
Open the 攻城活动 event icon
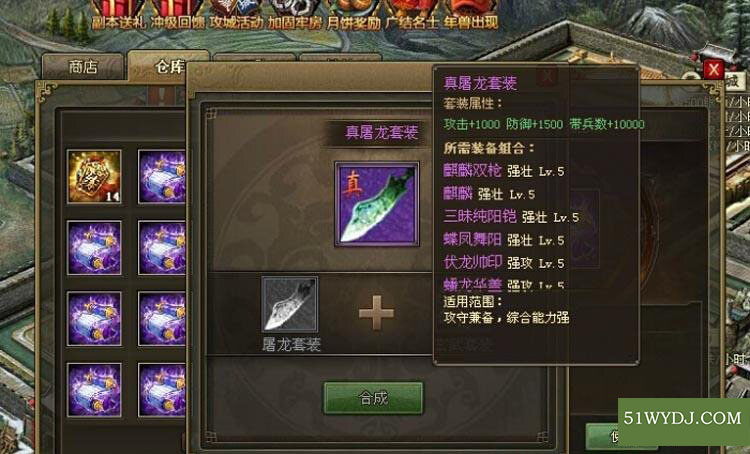236,14
